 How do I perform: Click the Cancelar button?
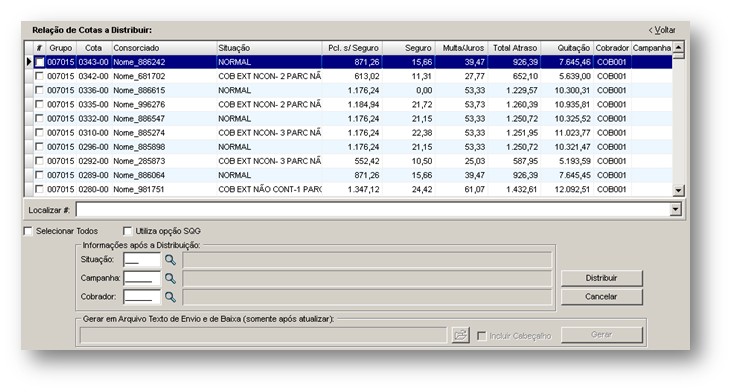point(601,297)
